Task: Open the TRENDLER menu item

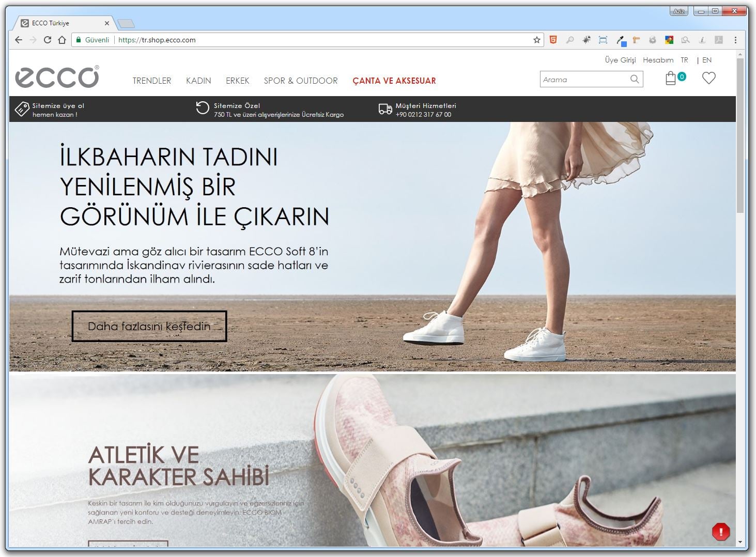Action: click(151, 81)
